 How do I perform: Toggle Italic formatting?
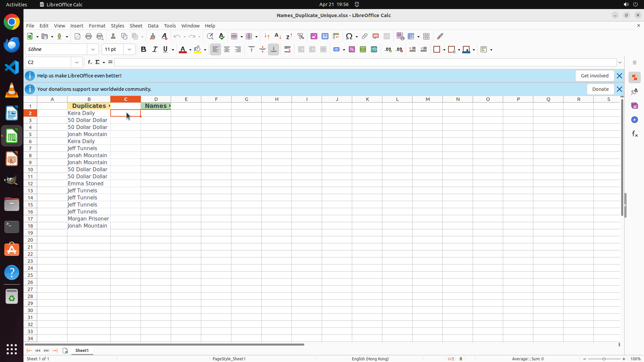(x=155, y=49)
